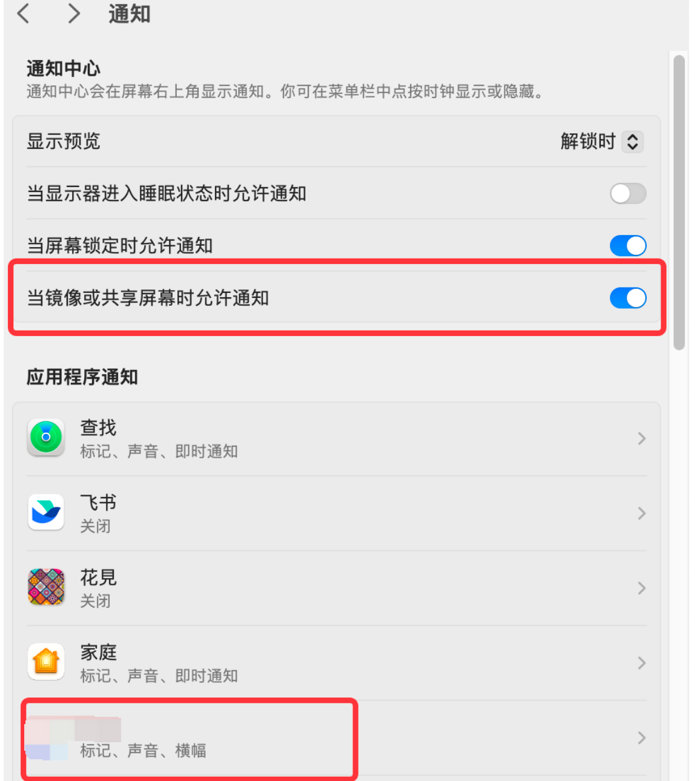Click the 飞书 (Feishu) app icon

(46, 512)
